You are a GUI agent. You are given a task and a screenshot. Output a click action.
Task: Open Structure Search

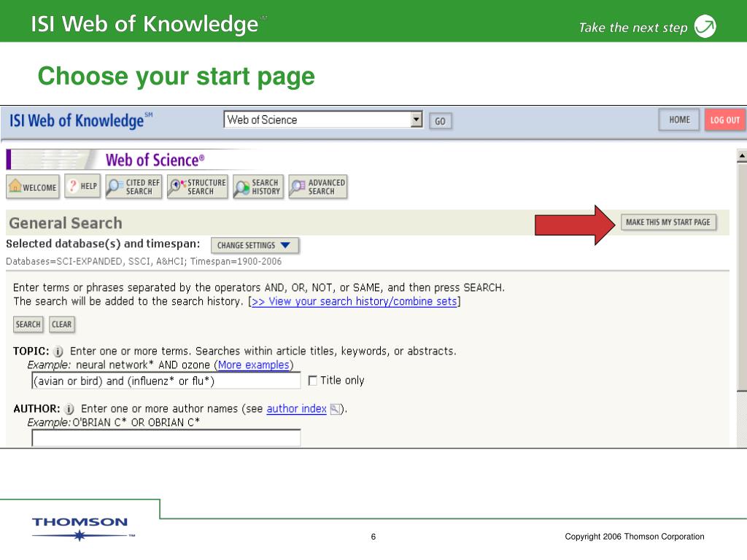tap(198, 187)
